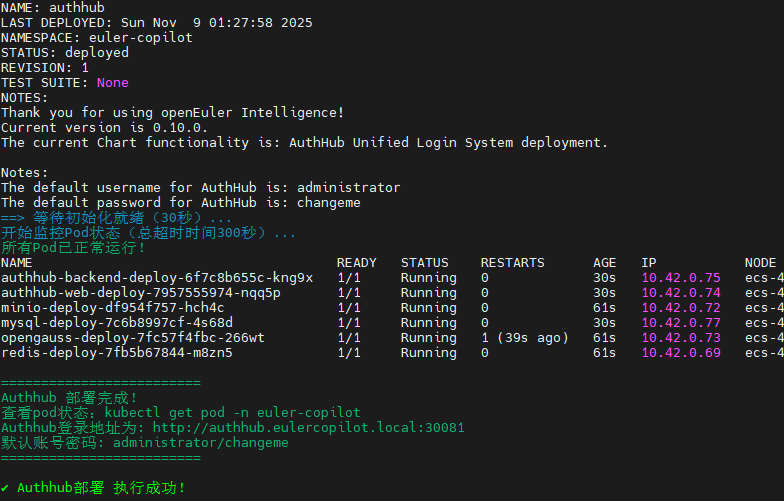784x501 pixels.
Task: Click the LAST DEPLOYED timestamp line
Action: pyautogui.click(x=156, y=23)
